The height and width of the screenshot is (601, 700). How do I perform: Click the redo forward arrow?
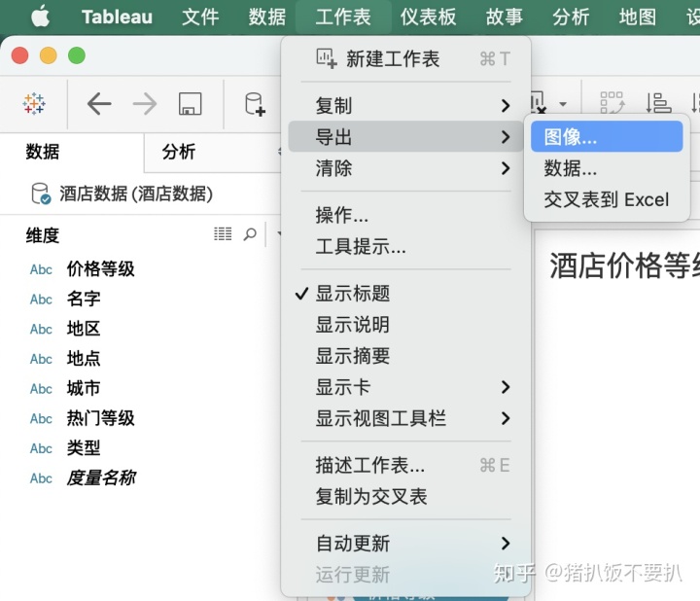(145, 104)
